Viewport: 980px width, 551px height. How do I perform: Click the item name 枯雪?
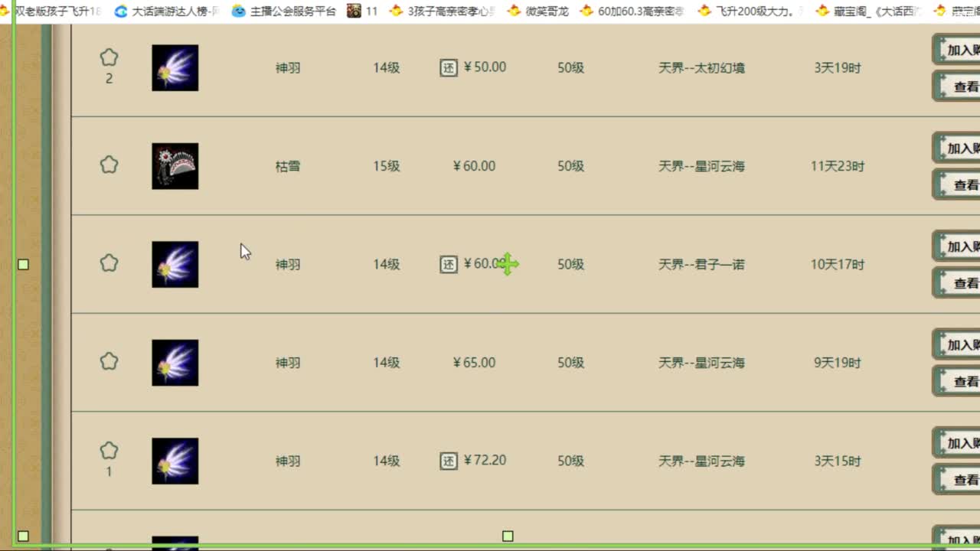(288, 166)
